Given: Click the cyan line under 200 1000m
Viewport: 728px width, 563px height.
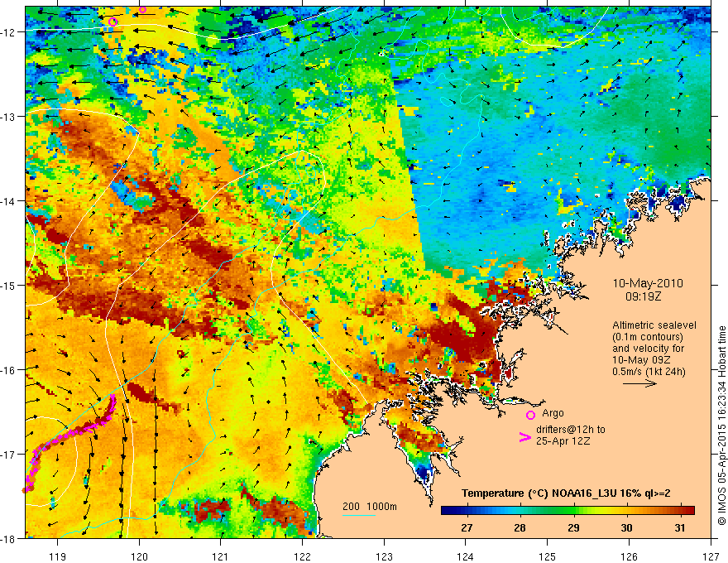Looking at the screenshot, I should click(x=359, y=515).
